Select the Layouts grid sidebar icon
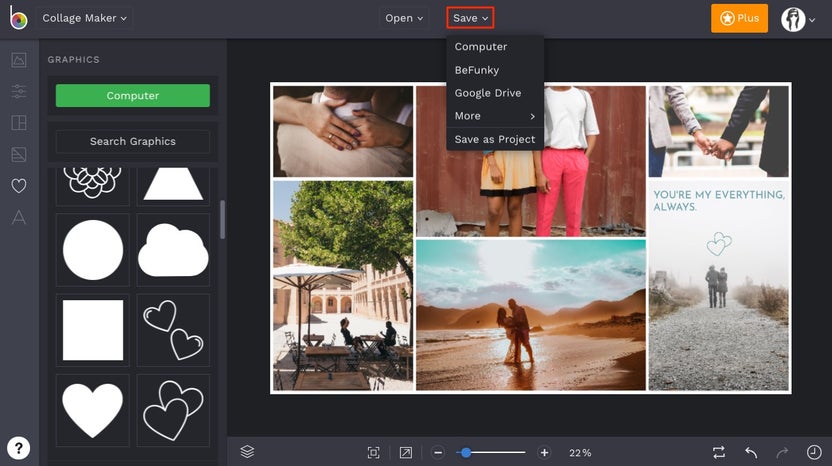 [x=19, y=123]
